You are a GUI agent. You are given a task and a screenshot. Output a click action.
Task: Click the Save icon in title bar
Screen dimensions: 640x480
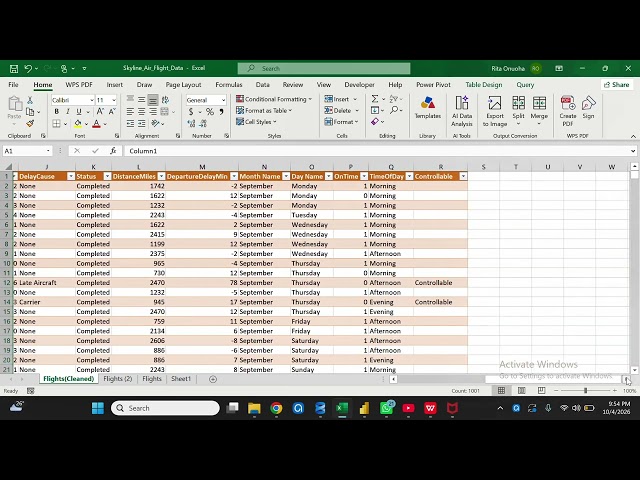coord(13,69)
